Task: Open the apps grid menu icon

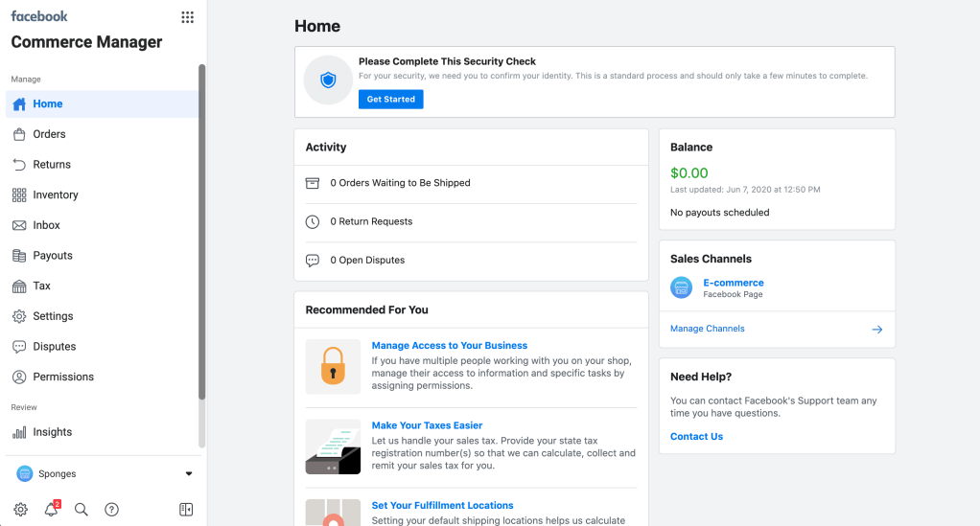Action: pos(187,17)
